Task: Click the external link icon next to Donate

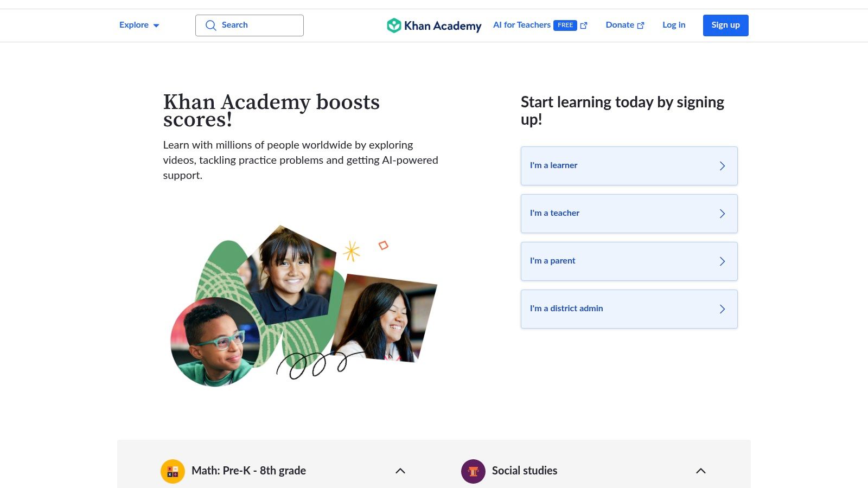Action: point(641,25)
